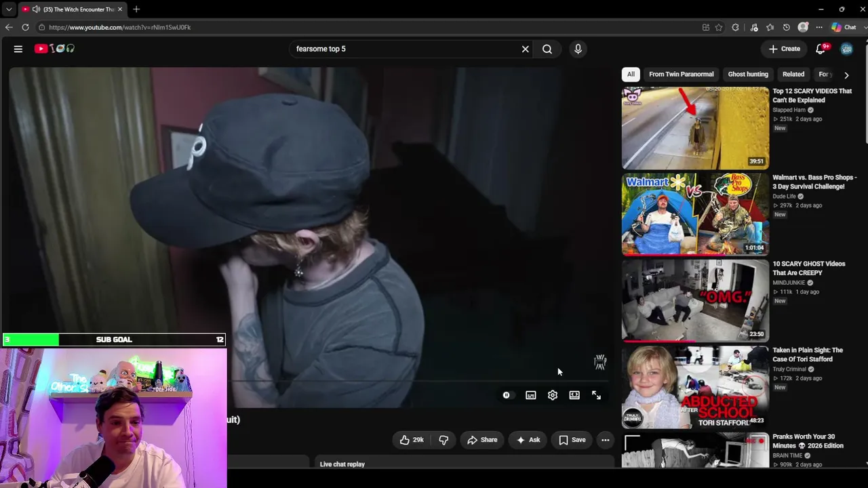Open the browser profile avatar

coord(803,27)
